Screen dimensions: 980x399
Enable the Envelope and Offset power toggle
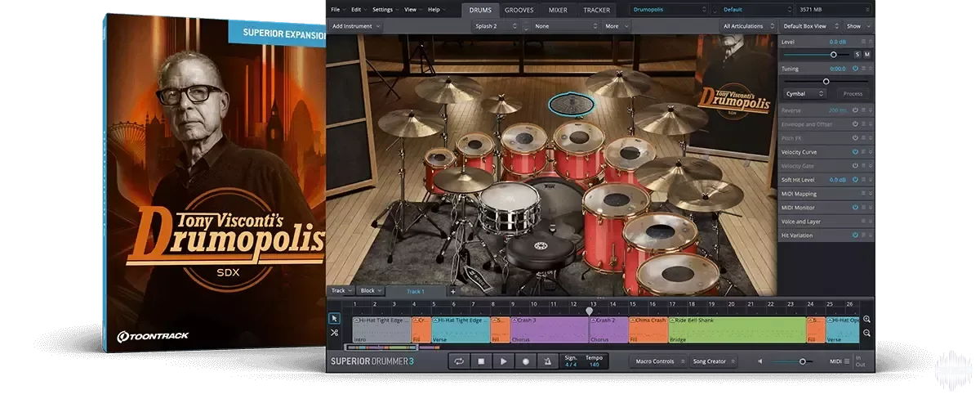pos(855,124)
